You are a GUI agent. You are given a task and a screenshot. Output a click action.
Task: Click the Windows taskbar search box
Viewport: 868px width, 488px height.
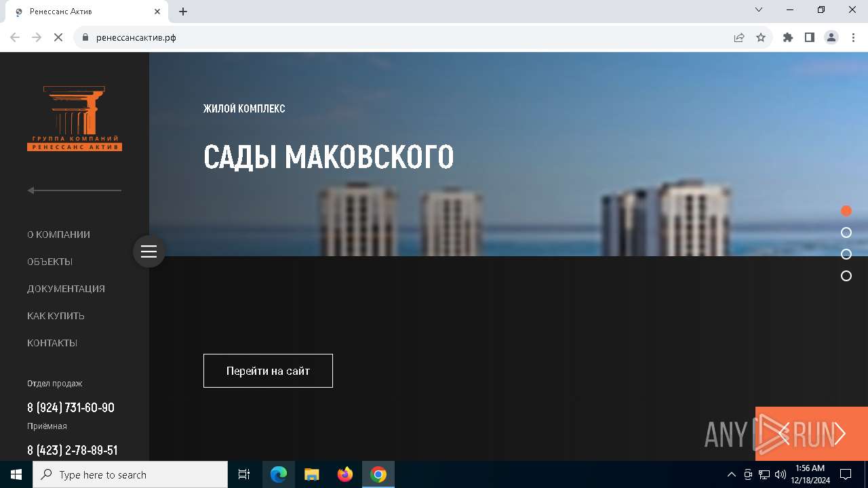[x=130, y=474]
